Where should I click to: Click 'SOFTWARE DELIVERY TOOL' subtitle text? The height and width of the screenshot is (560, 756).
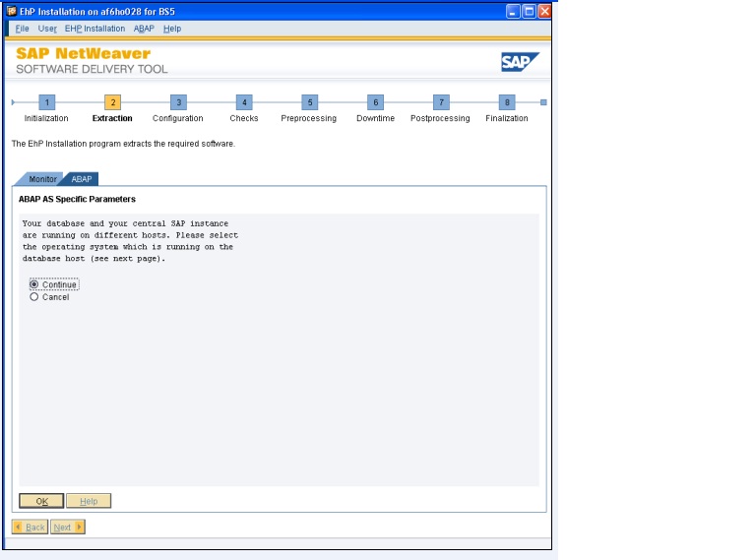[x=92, y=69]
